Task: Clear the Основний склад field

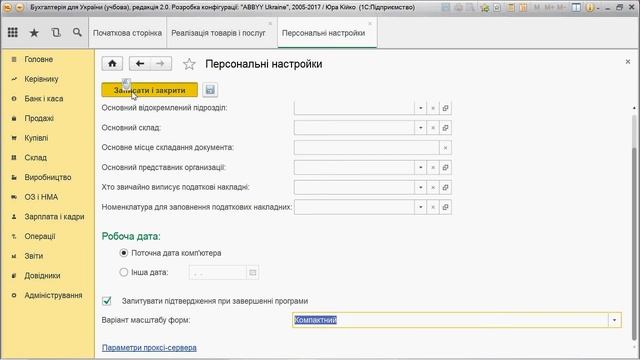Action: 433,128
